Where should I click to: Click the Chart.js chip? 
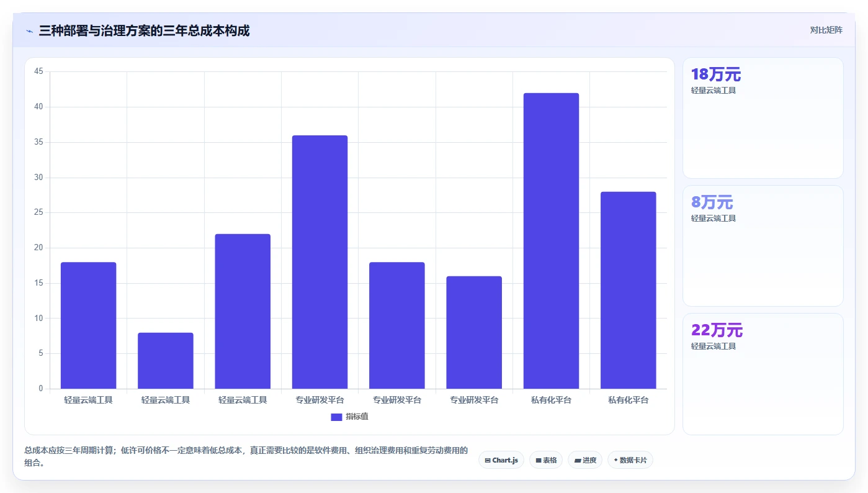(501, 460)
